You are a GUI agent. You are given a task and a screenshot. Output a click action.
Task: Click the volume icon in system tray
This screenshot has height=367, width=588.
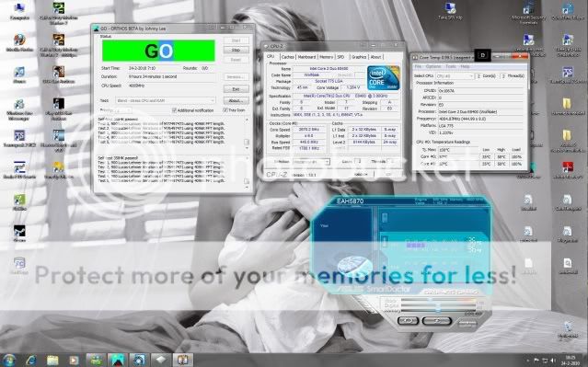553,361
